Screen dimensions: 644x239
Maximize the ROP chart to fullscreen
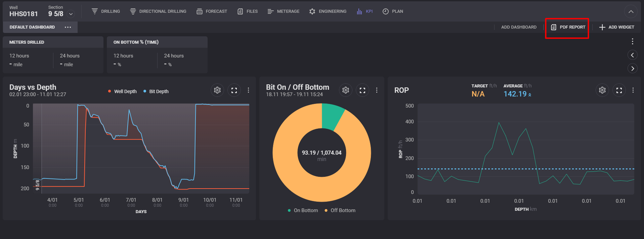click(619, 90)
